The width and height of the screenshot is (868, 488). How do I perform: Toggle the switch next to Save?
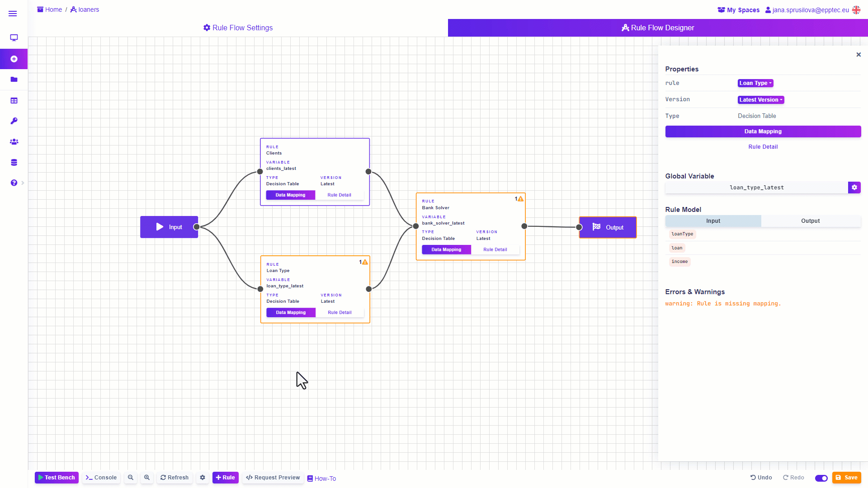[x=821, y=478]
